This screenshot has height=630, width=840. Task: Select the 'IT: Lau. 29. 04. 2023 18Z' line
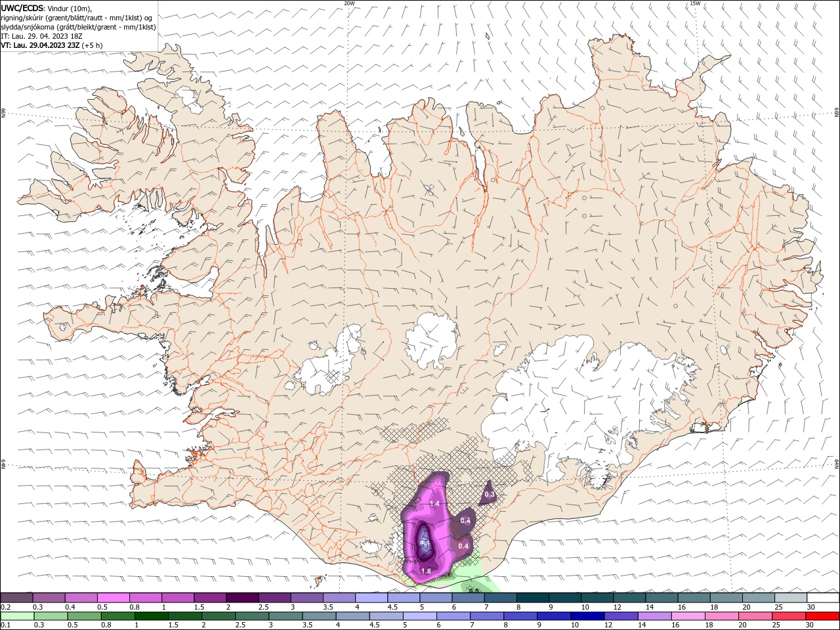pos(41,36)
